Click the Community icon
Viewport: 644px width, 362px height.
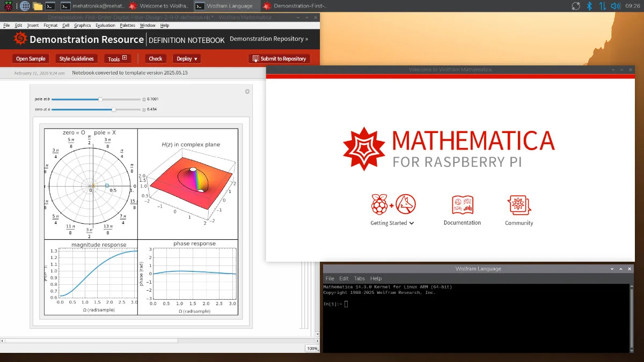coord(518,205)
